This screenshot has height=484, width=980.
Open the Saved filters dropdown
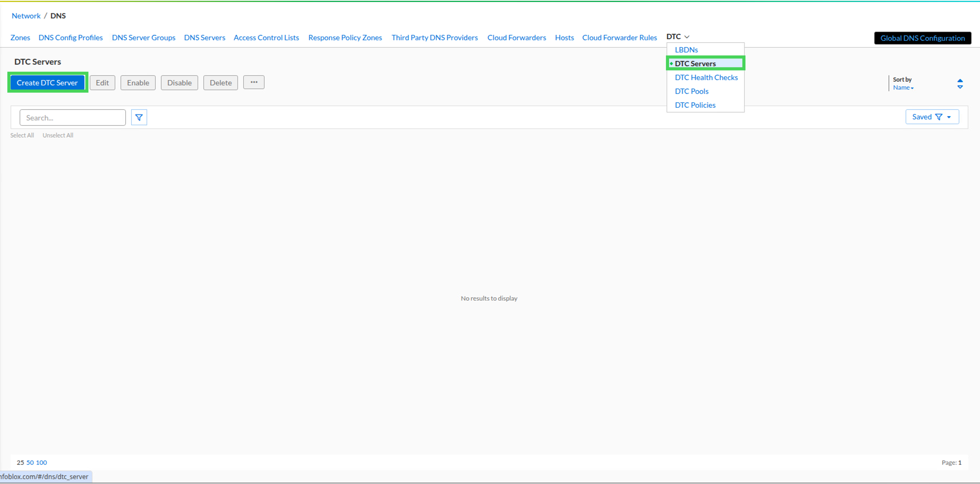[932, 117]
